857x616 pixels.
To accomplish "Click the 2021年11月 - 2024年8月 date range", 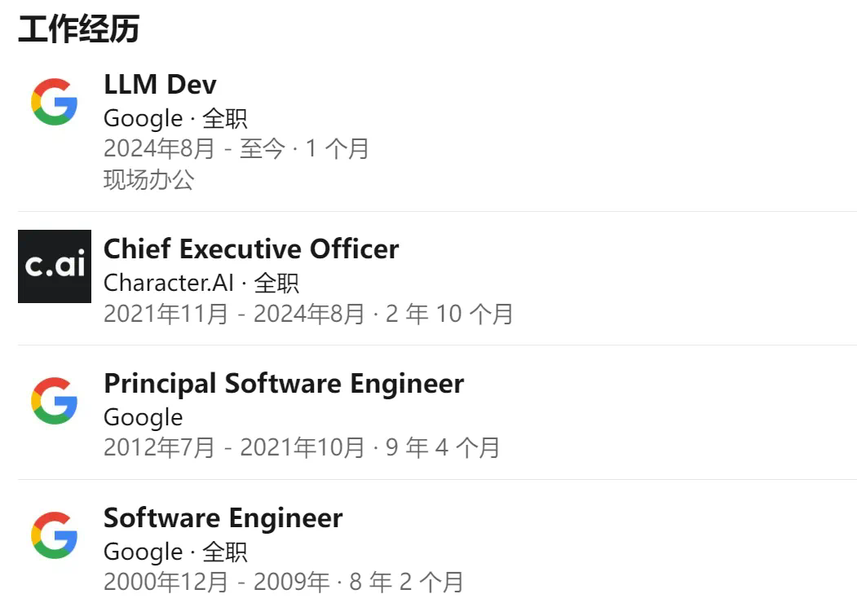I will tap(233, 314).
